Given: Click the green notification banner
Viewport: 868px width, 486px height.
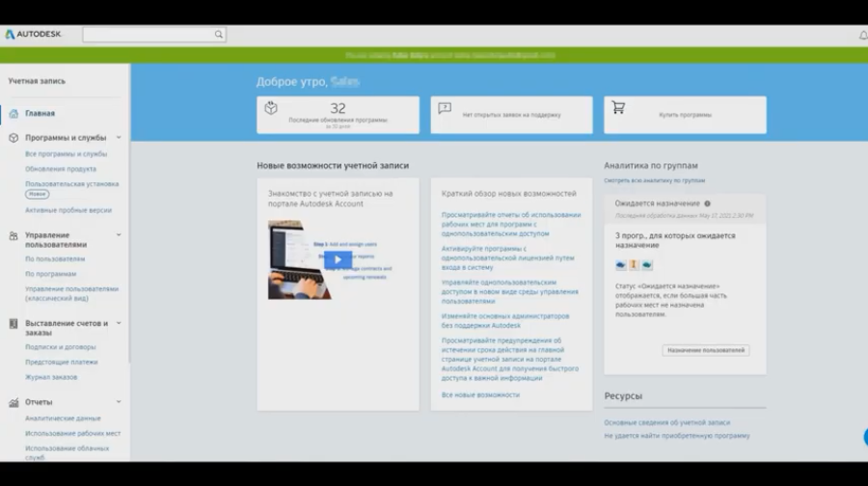Looking at the screenshot, I should pos(434,55).
